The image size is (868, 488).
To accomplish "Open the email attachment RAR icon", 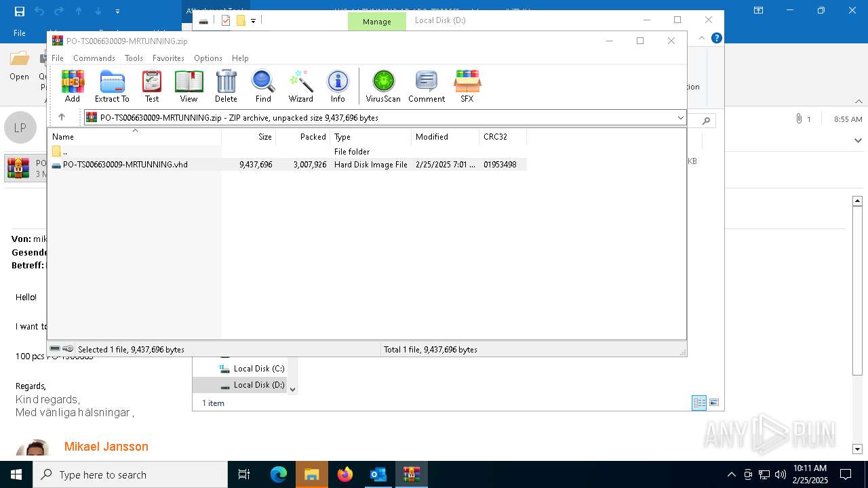I will (x=18, y=167).
